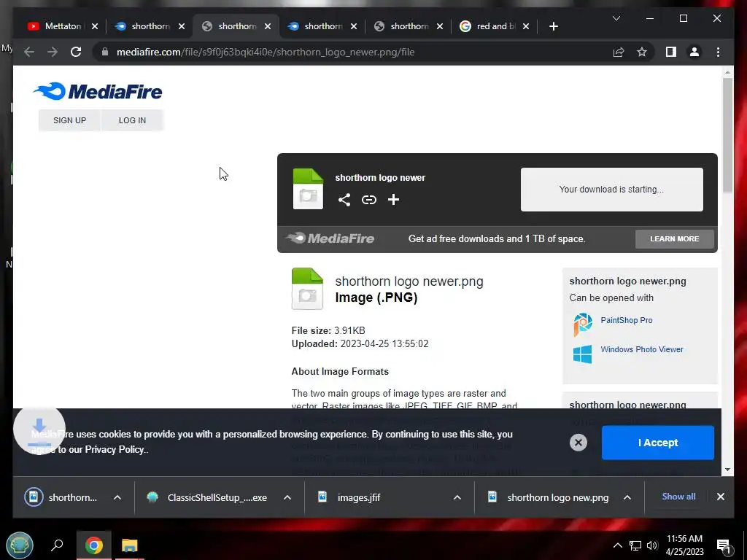The image size is (747, 560).
Task: Click the circular download indicator icon
Action: coord(39,429)
